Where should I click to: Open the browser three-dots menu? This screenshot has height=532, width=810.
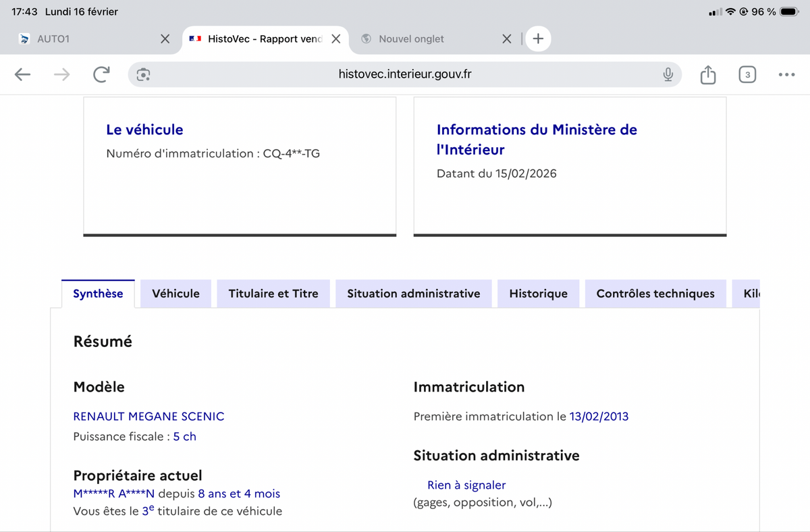pyautogui.click(x=786, y=75)
